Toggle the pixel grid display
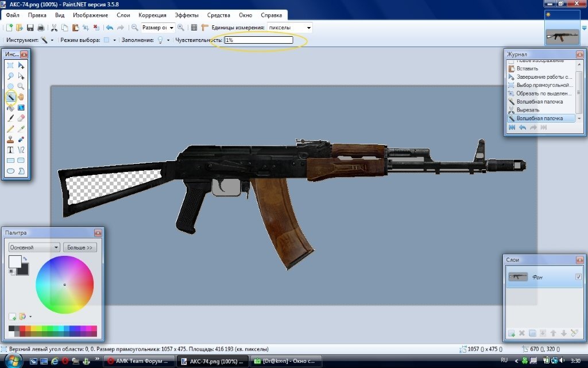The image size is (588, 368). click(194, 27)
